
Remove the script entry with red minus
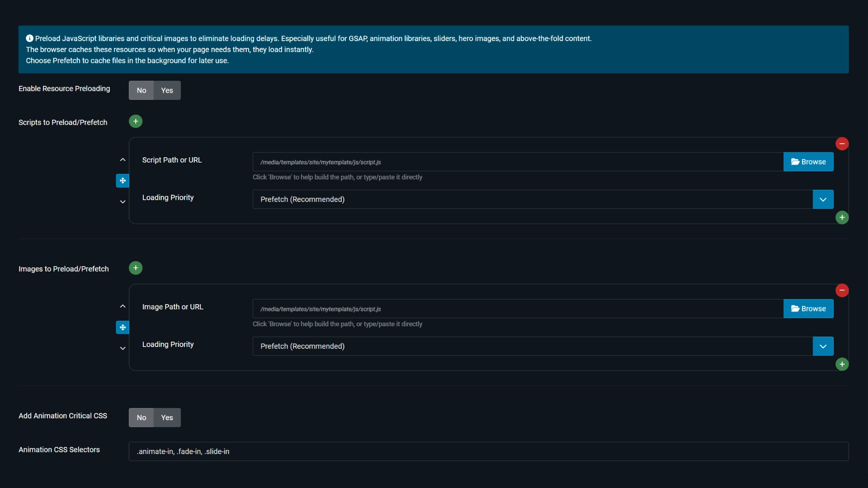tap(842, 144)
